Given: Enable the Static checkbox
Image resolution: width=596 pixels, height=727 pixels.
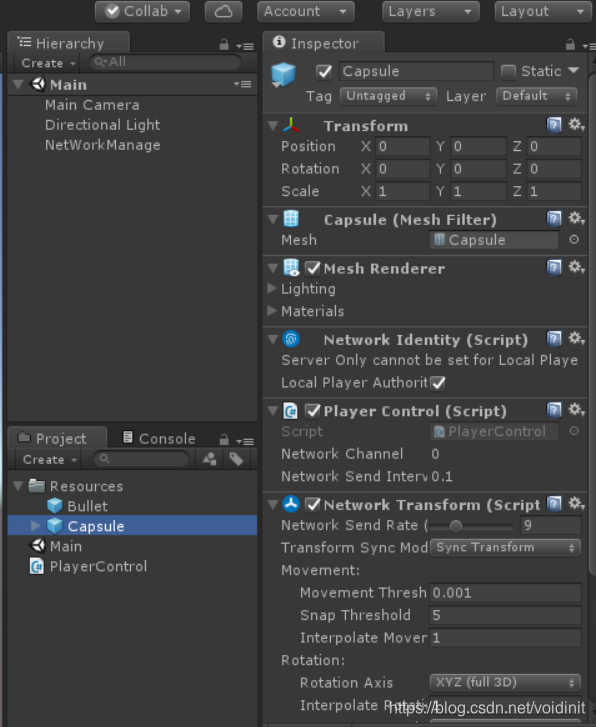Looking at the screenshot, I should pyautogui.click(x=508, y=71).
